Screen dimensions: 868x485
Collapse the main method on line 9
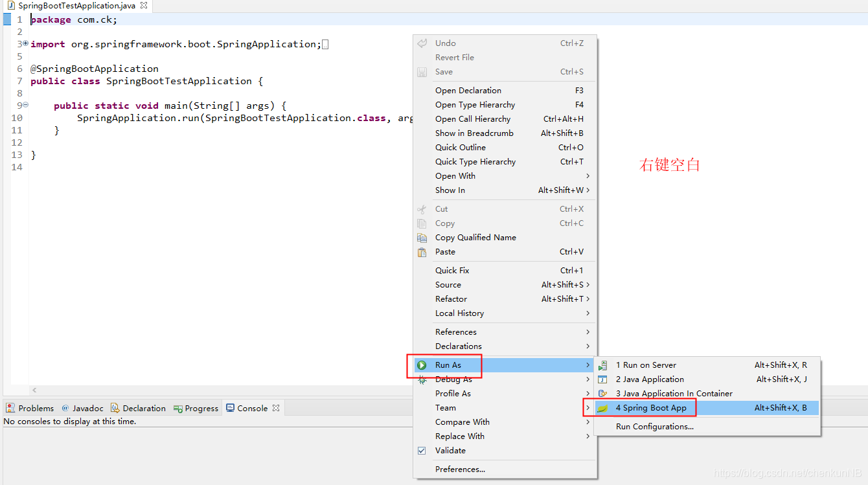pyautogui.click(x=25, y=105)
